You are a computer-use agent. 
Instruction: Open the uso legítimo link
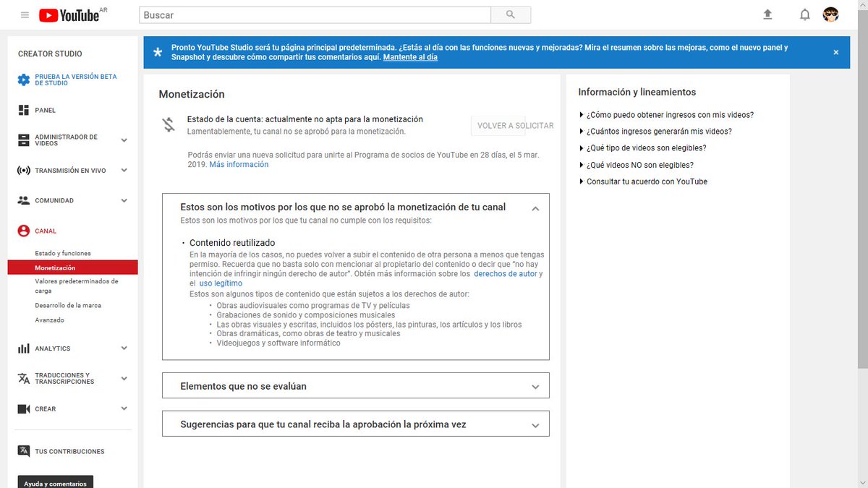221,283
